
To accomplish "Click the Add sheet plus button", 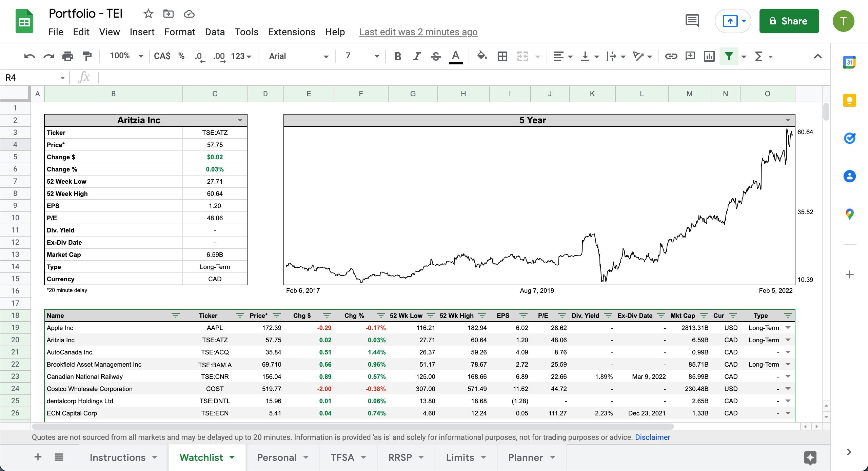I will tap(38, 457).
